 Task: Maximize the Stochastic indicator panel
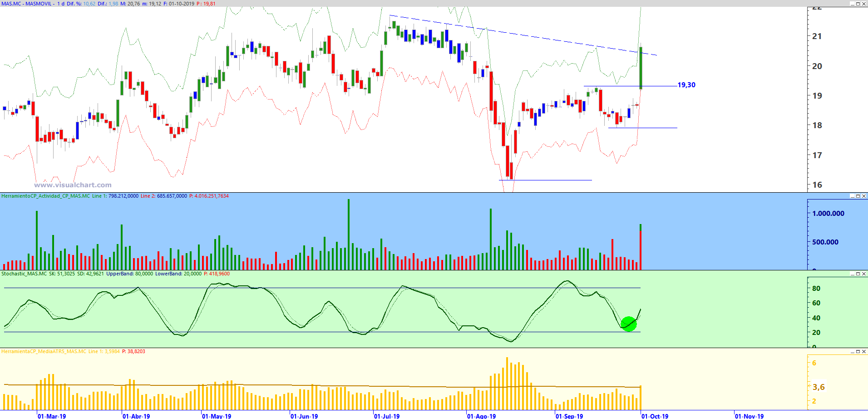(858, 274)
